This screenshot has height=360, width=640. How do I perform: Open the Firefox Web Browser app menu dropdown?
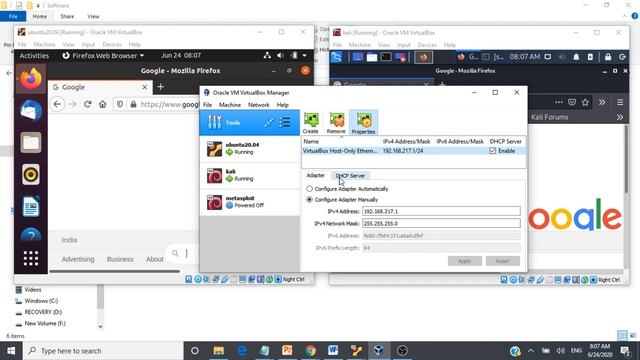(x=103, y=56)
